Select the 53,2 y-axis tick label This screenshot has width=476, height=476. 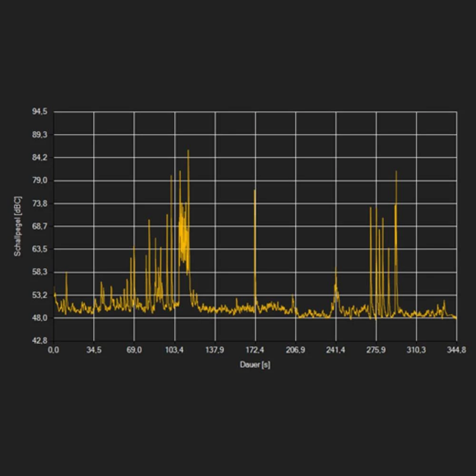point(40,295)
